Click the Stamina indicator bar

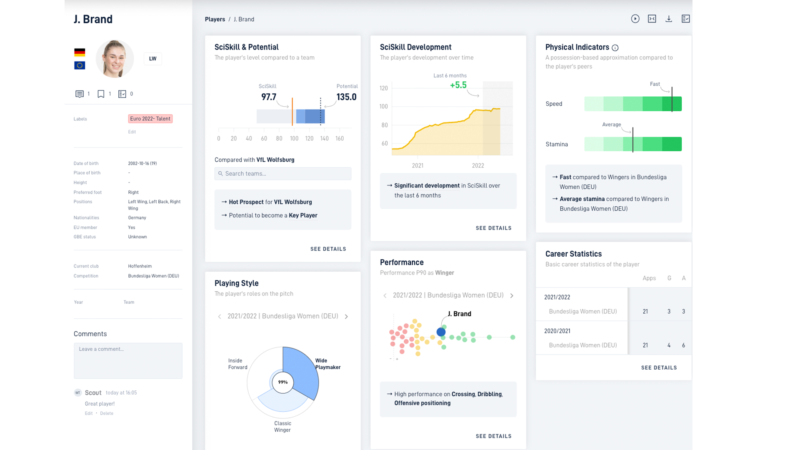click(633, 144)
